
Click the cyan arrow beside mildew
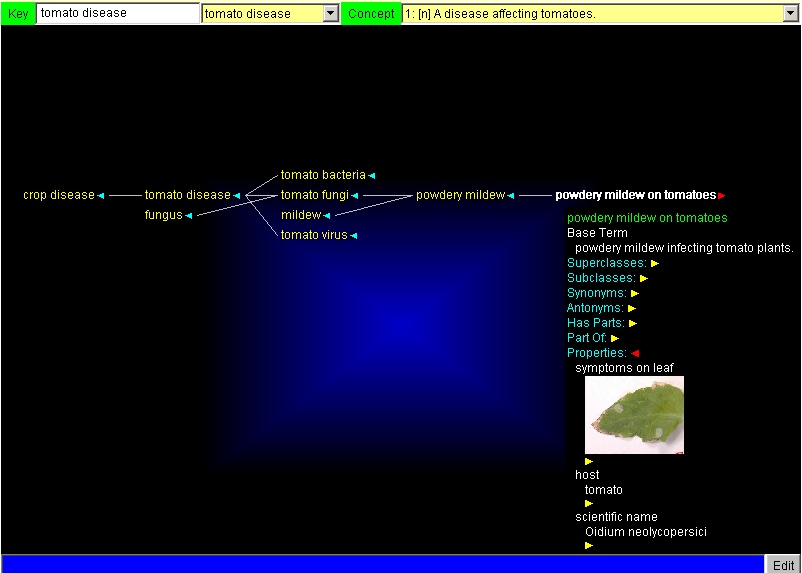point(327,216)
